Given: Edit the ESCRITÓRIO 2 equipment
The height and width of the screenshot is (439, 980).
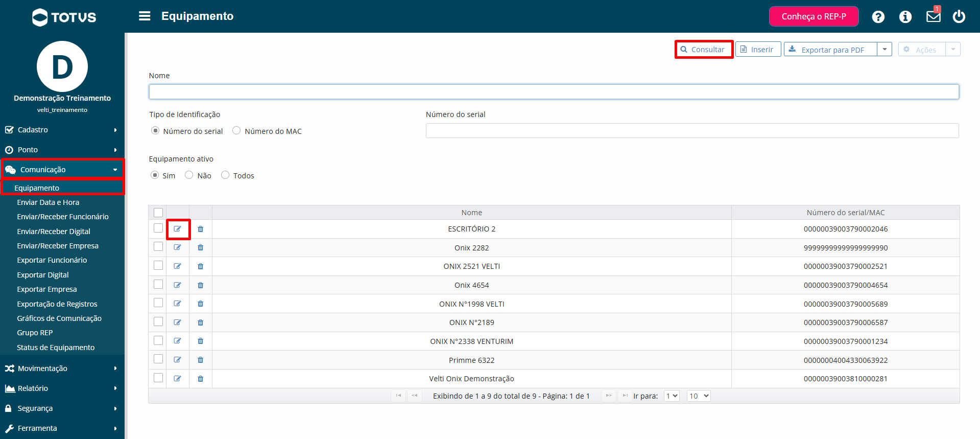Looking at the screenshot, I should pyautogui.click(x=177, y=229).
